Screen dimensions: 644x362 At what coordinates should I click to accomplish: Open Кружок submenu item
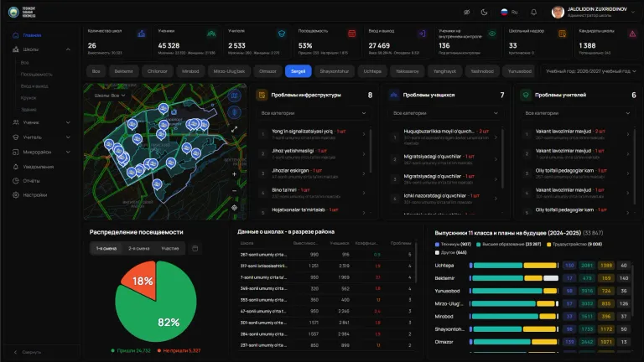(29, 98)
